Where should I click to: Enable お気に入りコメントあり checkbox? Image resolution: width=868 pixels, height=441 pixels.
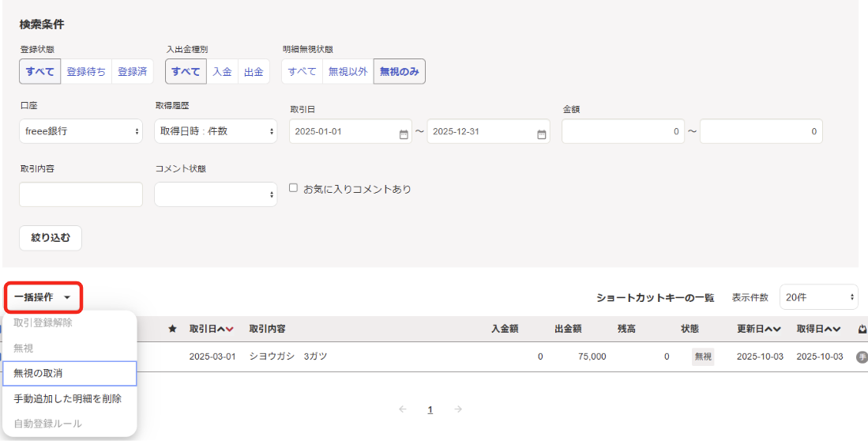tap(293, 189)
